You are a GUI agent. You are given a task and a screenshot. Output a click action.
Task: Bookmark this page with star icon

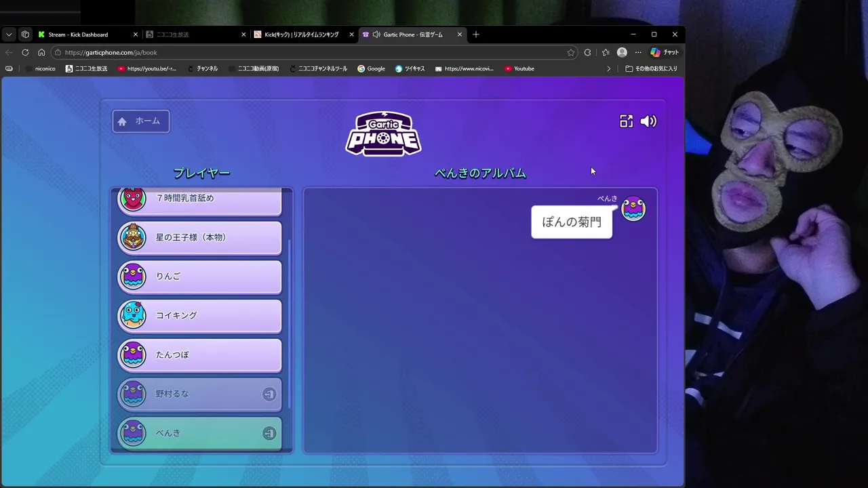(571, 52)
